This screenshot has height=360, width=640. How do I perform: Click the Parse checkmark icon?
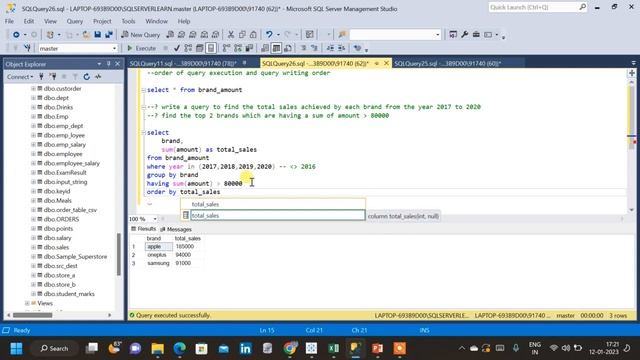tap(177, 48)
